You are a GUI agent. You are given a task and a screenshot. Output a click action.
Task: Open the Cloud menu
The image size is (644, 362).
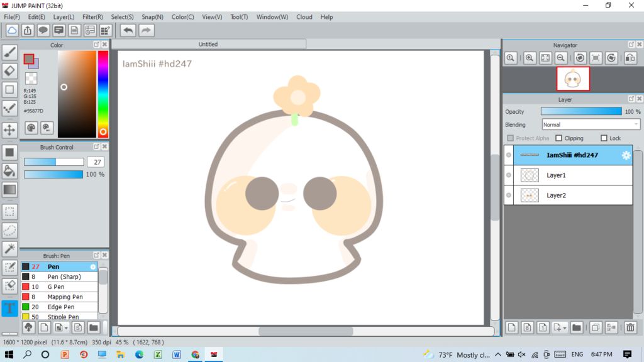pyautogui.click(x=304, y=17)
